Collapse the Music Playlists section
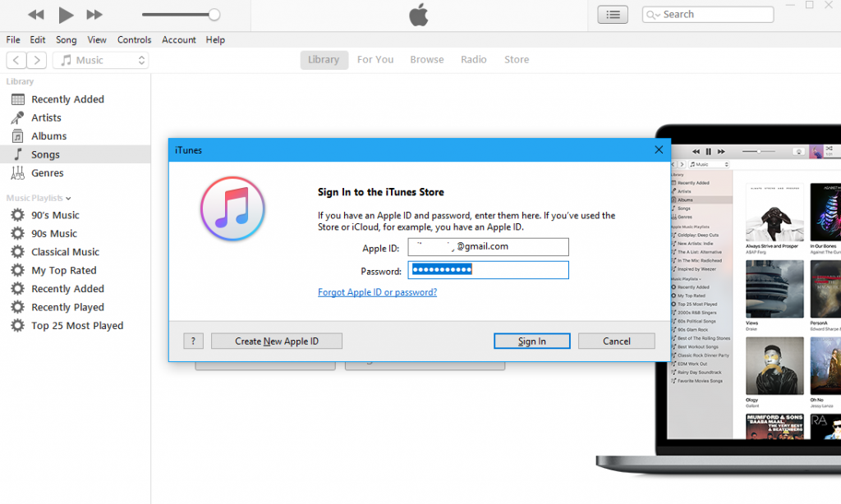The width and height of the screenshot is (841, 504). pos(69,199)
